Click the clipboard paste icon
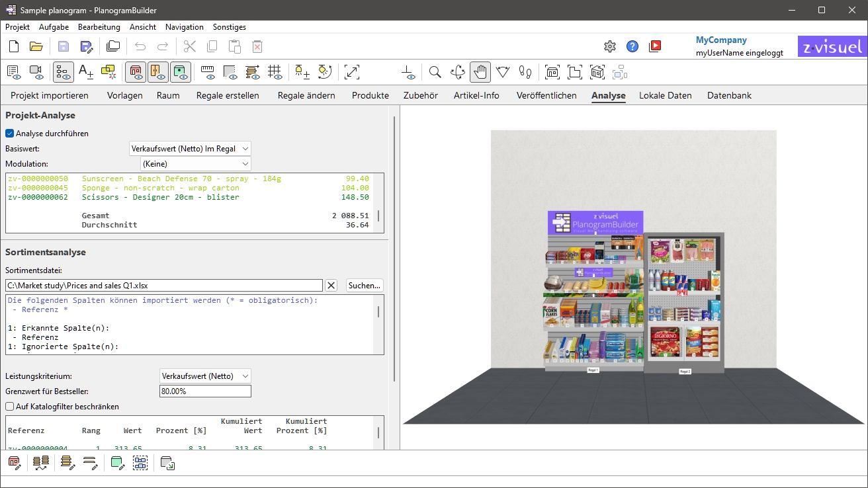 click(235, 46)
